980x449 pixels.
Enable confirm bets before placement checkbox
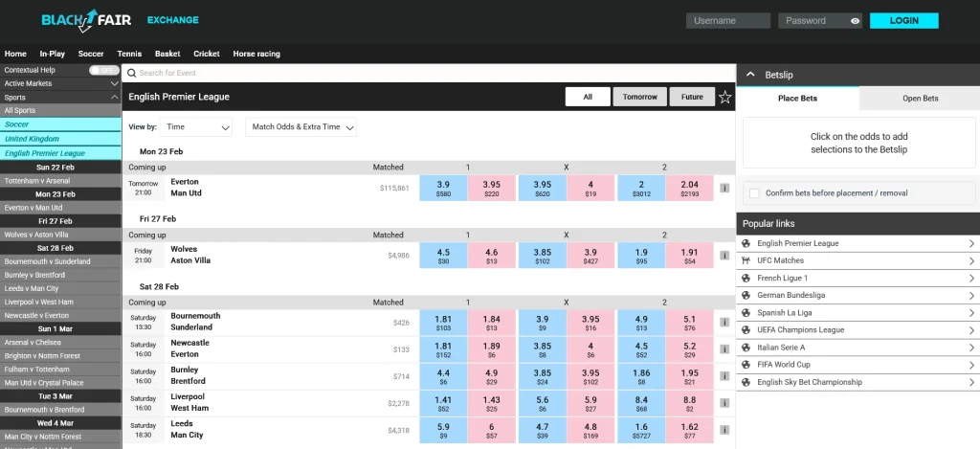pos(754,192)
